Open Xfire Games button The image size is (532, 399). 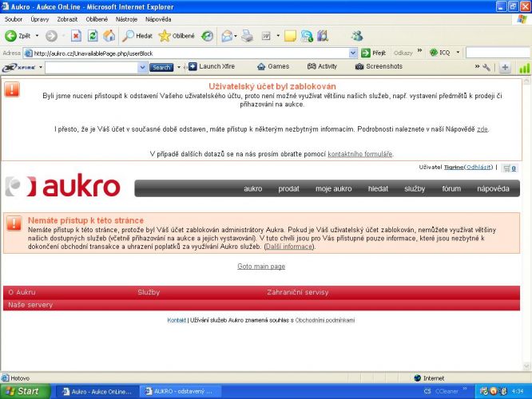tap(273, 66)
